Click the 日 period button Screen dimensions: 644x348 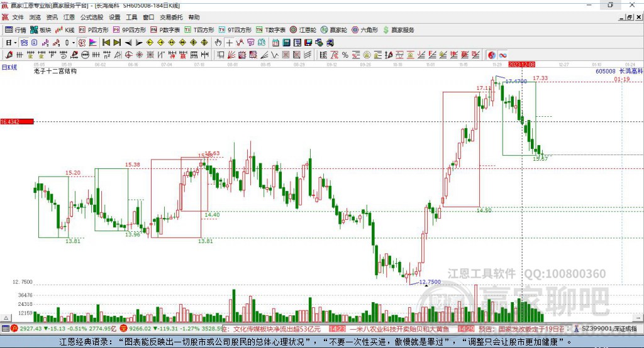tap(9, 43)
